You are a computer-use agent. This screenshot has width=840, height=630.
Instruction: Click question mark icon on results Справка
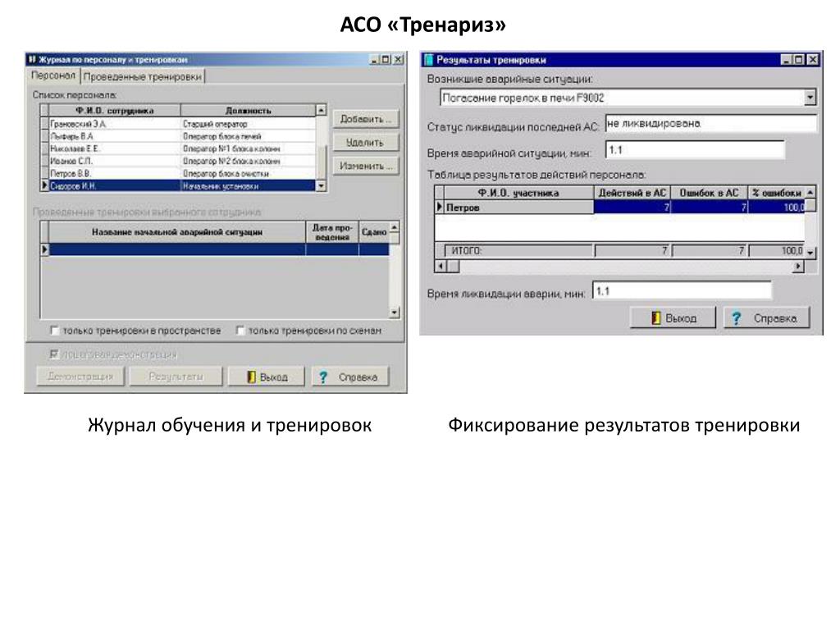tap(737, 318)
